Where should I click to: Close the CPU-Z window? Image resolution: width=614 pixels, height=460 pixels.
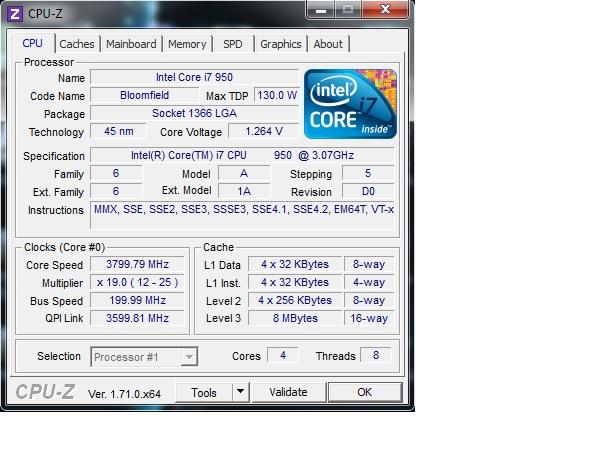pyautogui.click(x=385, y=9)
